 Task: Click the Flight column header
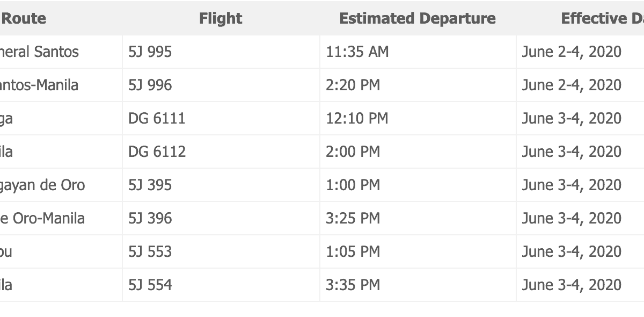pos(221,18)
